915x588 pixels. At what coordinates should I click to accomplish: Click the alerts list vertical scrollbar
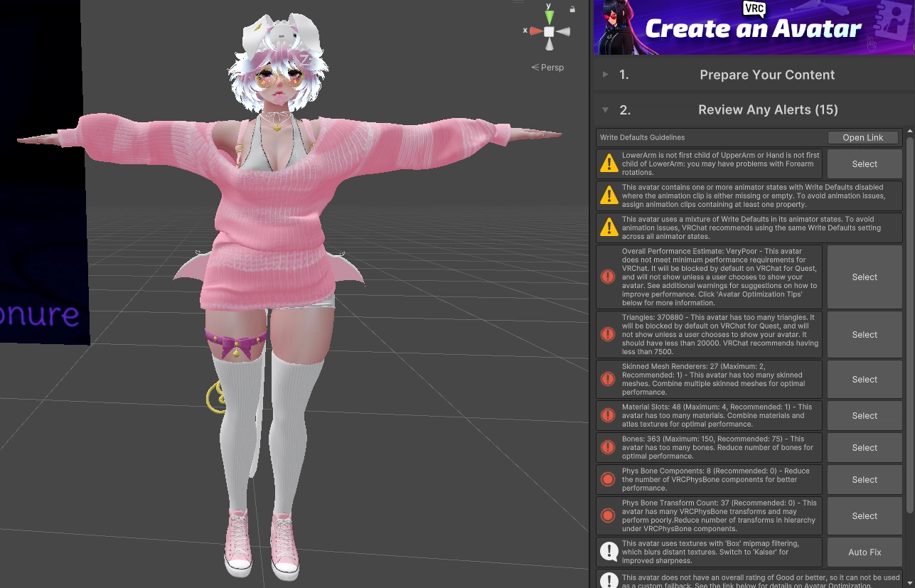[x=909, y=320]
